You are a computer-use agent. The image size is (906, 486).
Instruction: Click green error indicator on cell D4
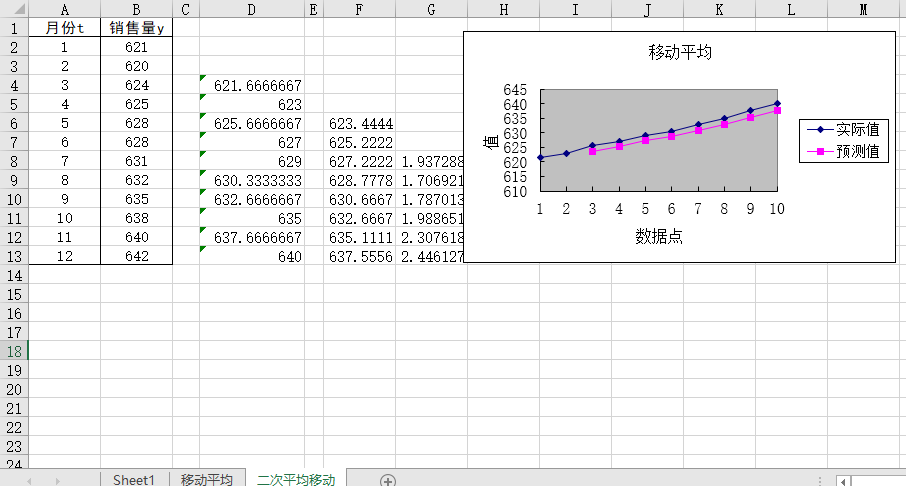coord(203,78)
